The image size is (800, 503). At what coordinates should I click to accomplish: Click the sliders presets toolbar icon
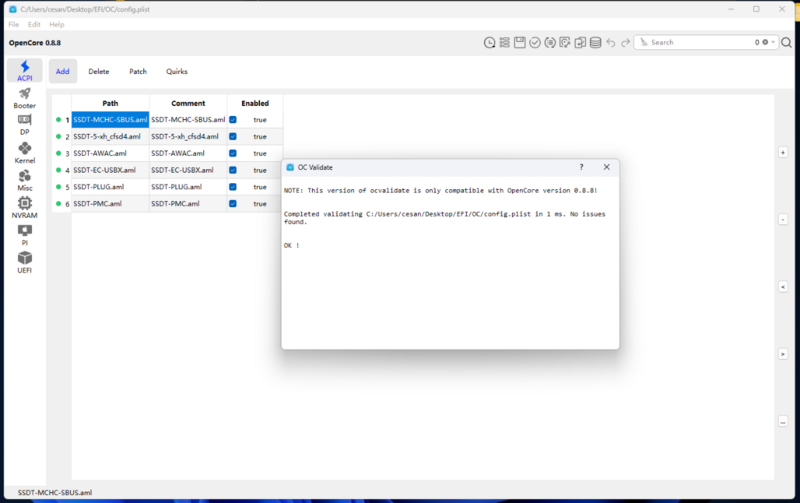pyautogui.click(x=505, y=43)
